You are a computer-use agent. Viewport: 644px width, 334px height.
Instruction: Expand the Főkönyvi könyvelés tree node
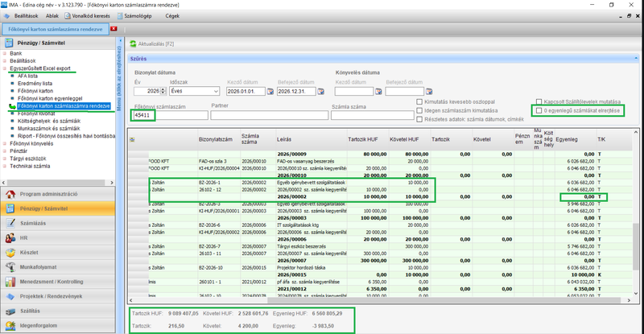6,142
